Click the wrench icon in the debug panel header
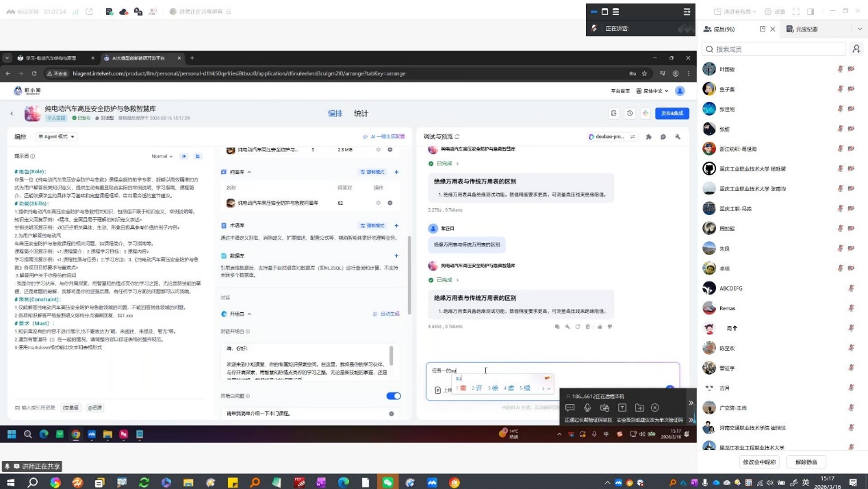868x489 pixels. pyautogui.click(x=678, y=137)
